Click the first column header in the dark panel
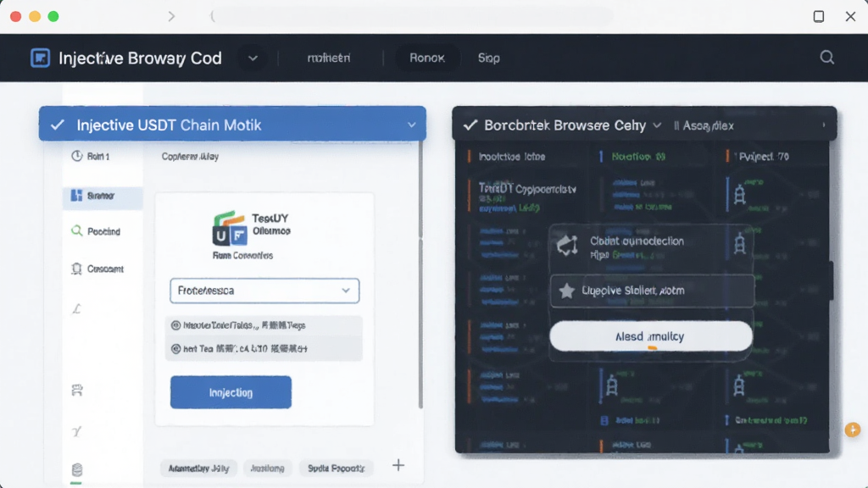 click(x=512, y=157)
